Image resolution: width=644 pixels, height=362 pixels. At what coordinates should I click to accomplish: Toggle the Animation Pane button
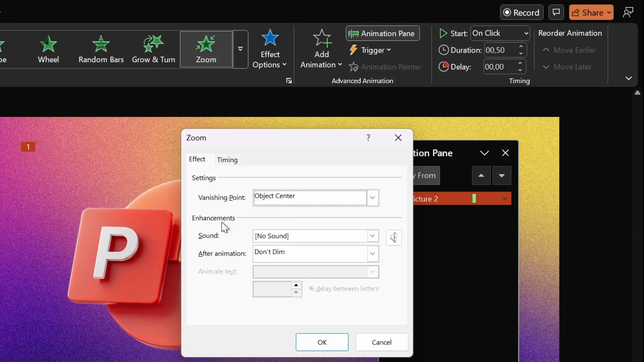pos(383,33)
